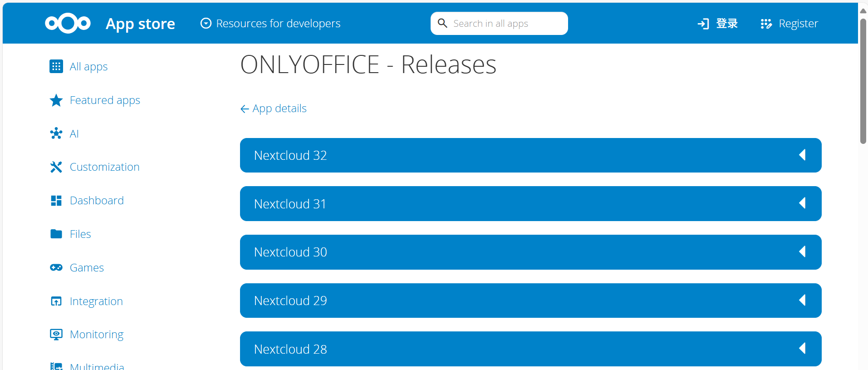Image resolution: width=868 pixels, height=370 pixels.
Task: Click the Files folder icon
Action: (x=56, y=234)
